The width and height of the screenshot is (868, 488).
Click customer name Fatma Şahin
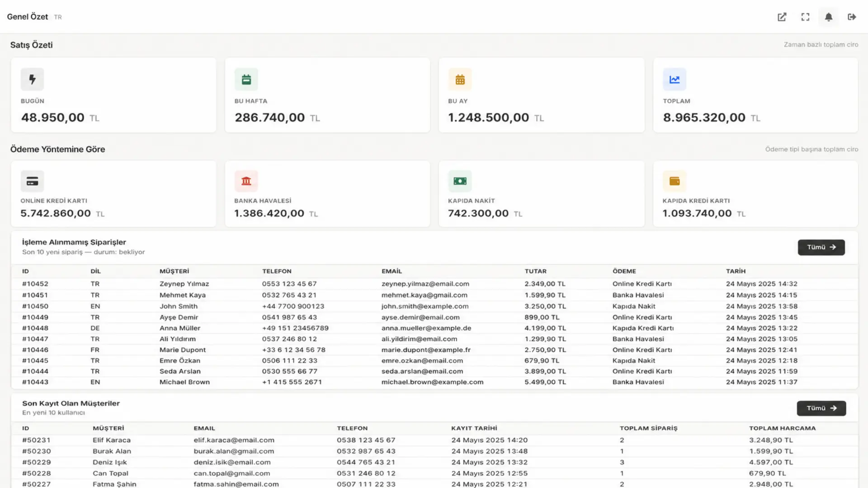coord(114,484)
